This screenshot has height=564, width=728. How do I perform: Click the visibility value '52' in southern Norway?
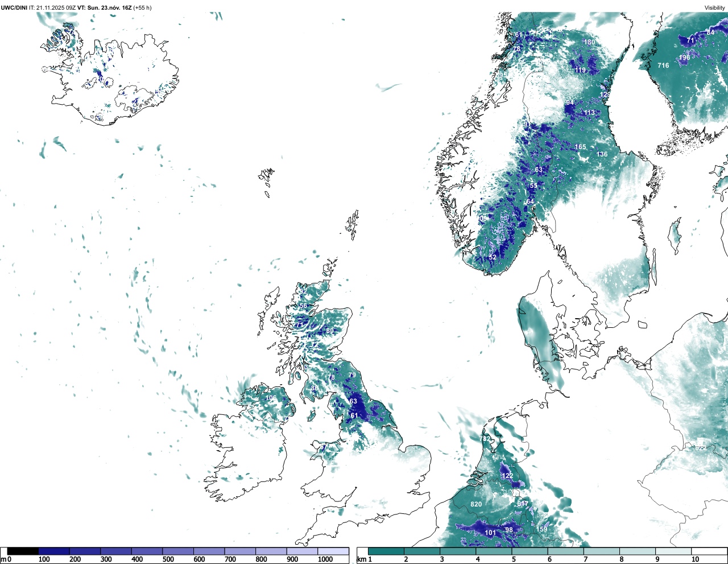(493, 257)
